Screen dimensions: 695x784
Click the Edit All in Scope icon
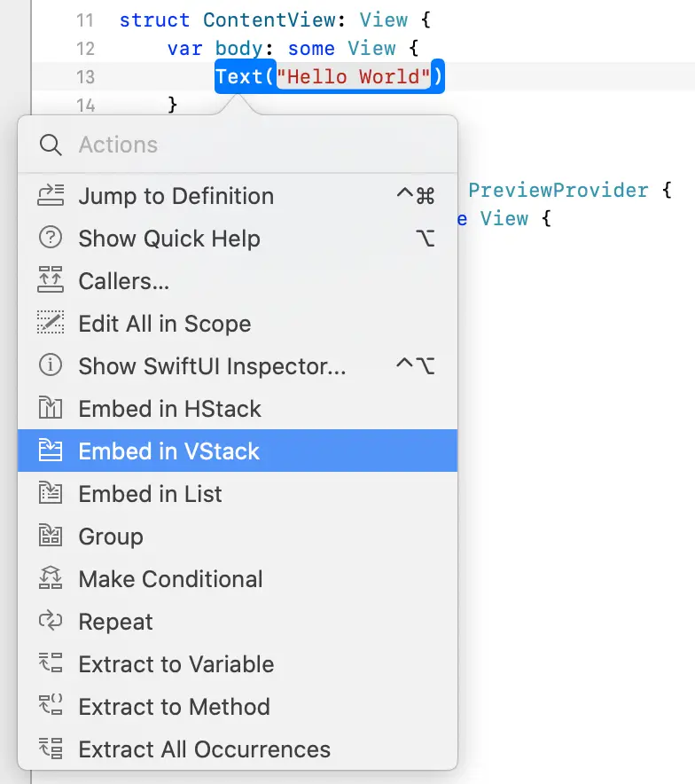(51, 323)
